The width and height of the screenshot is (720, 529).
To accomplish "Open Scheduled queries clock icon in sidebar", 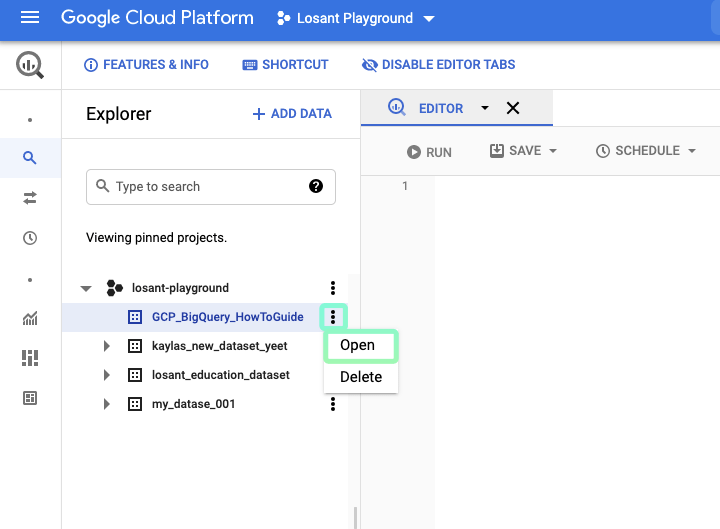I will [30, 238].
